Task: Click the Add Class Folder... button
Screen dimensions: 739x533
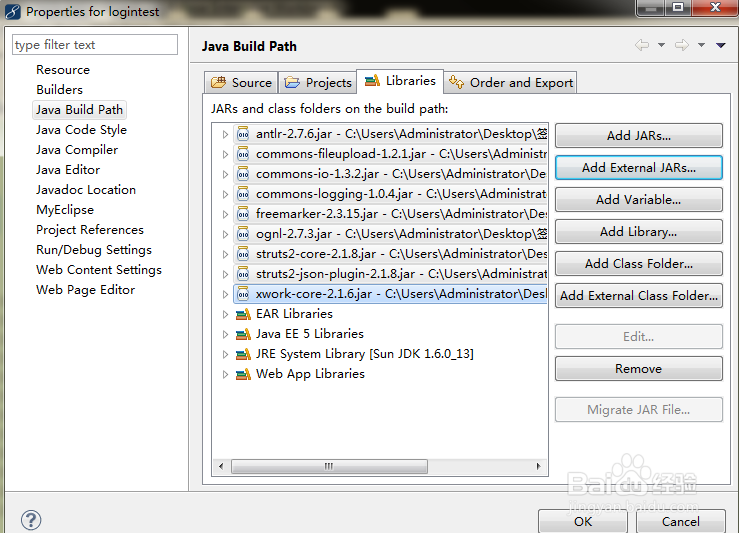Action: coord(639,264)
